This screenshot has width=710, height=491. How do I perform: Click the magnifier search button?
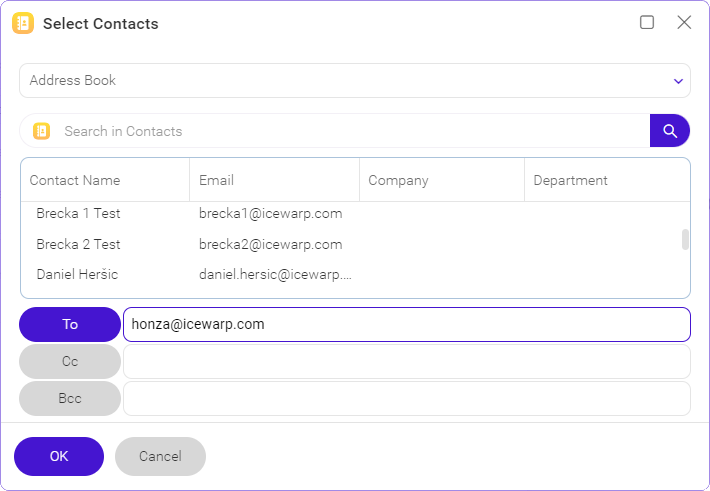click(x=670, y=131)
